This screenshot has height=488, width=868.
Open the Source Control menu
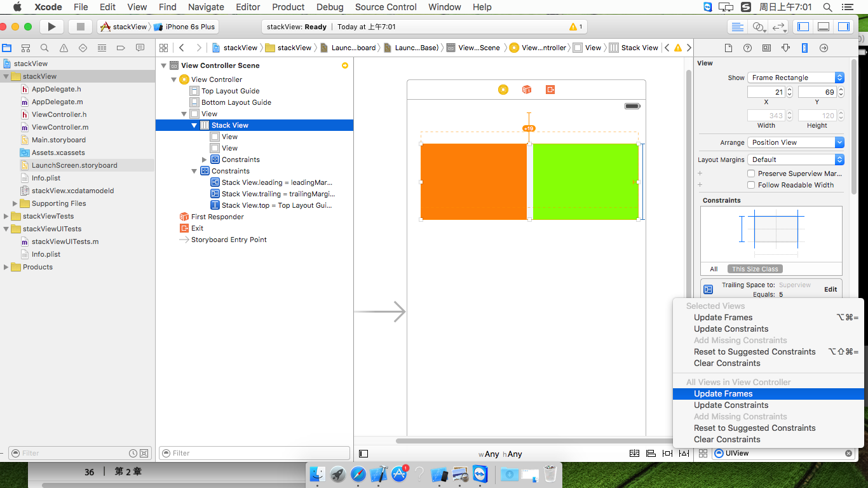click(x=386, y=7)
